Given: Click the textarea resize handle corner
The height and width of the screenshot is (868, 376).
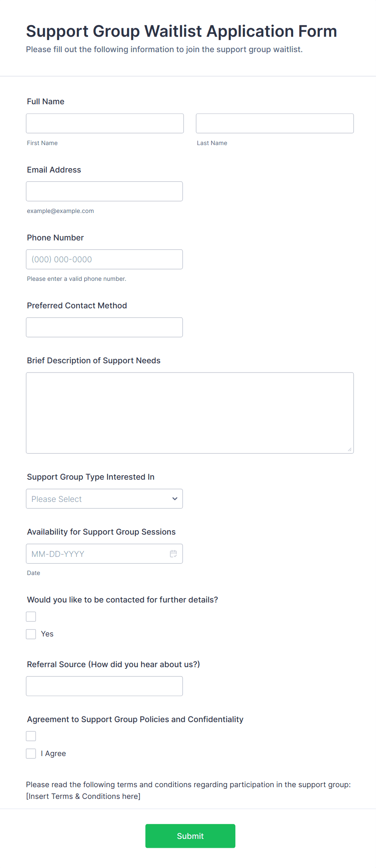Looking at the screenshot, I should 350,449.
